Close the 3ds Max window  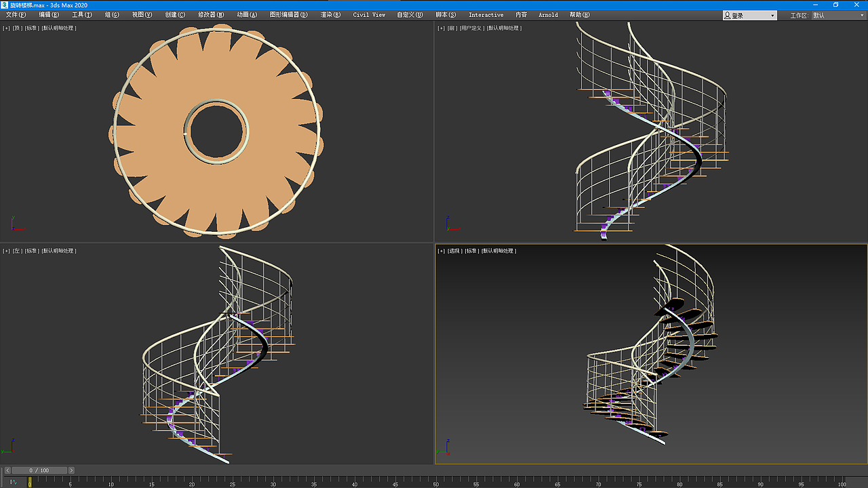pyautogui.click(x=855, y=5)
